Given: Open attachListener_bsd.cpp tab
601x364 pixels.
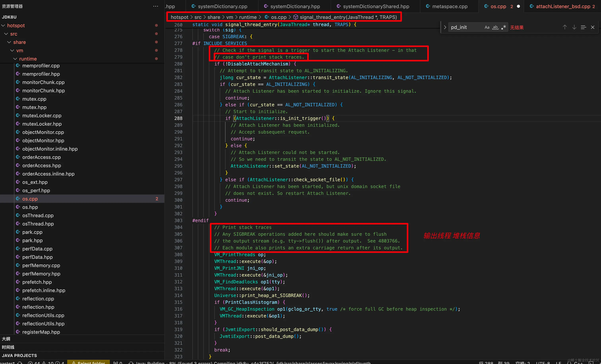Looking at the screenshot, I should (x=563, y=7).
